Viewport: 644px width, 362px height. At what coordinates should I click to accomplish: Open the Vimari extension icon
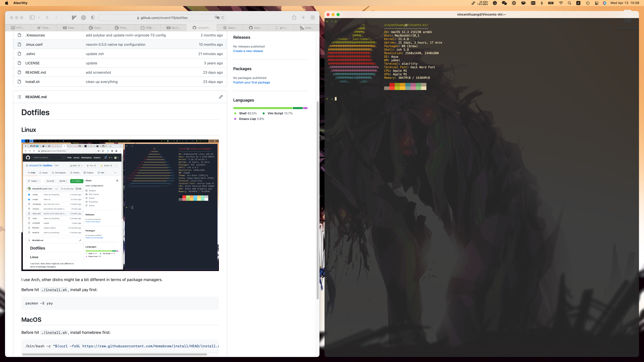[x=74, y=17]
